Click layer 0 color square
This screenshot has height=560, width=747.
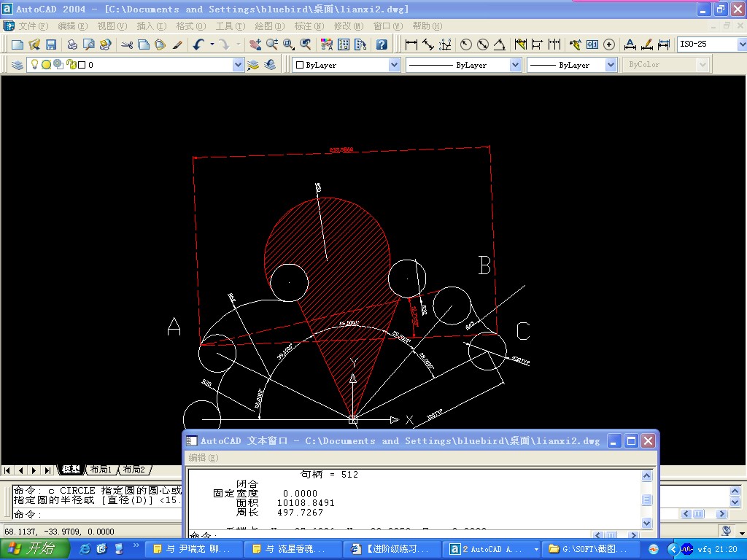[x=82, y=65]
